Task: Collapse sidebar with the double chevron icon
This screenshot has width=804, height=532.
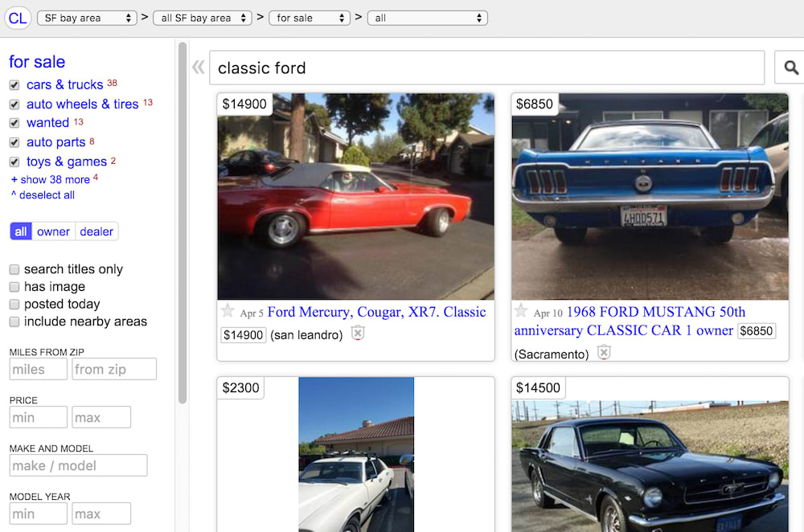Action: click(x=199, y=68)
